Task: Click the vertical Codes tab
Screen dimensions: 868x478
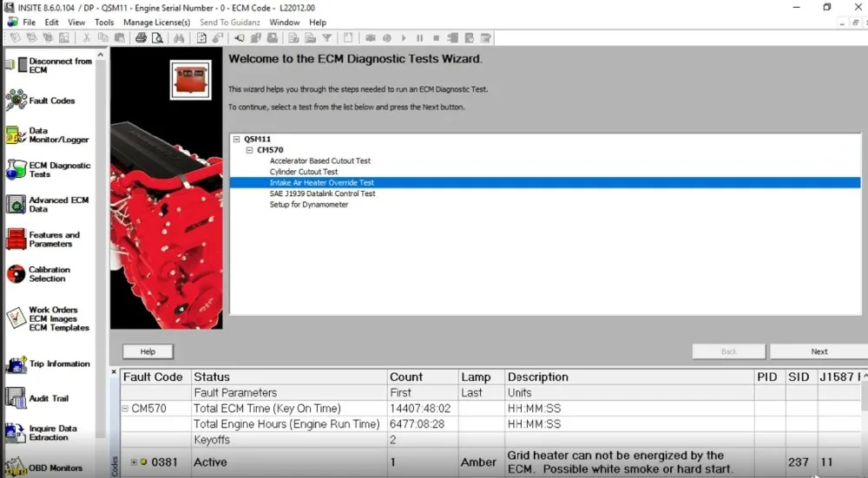Action: pos(115,467)
